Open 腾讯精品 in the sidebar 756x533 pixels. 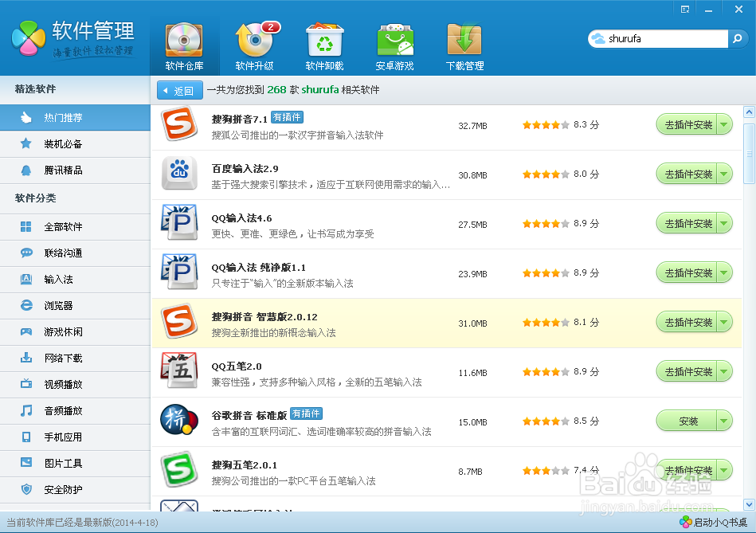[x=75, y=170]
